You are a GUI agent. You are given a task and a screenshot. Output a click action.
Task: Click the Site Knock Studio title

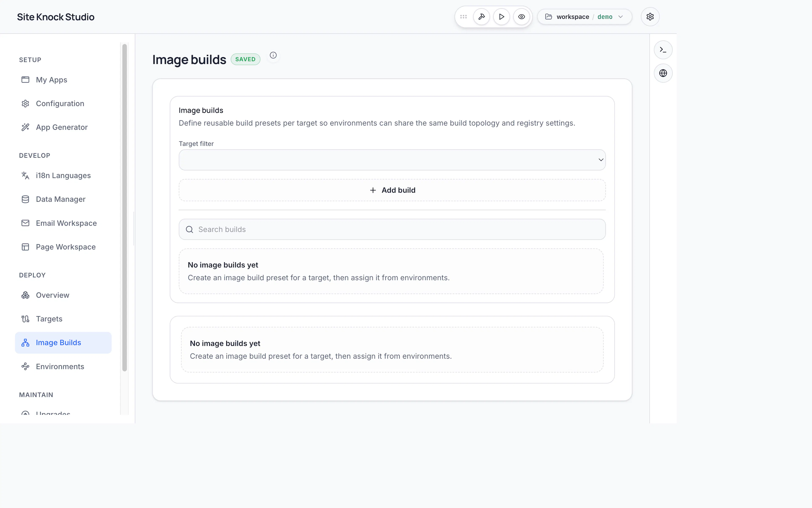coord(56,17)
